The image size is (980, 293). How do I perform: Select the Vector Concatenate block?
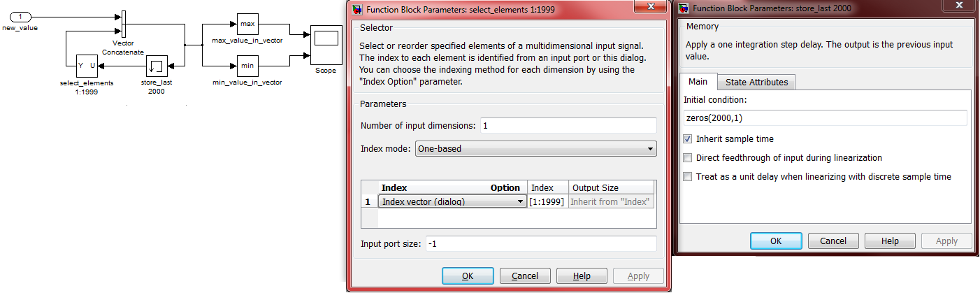(123, 25)
